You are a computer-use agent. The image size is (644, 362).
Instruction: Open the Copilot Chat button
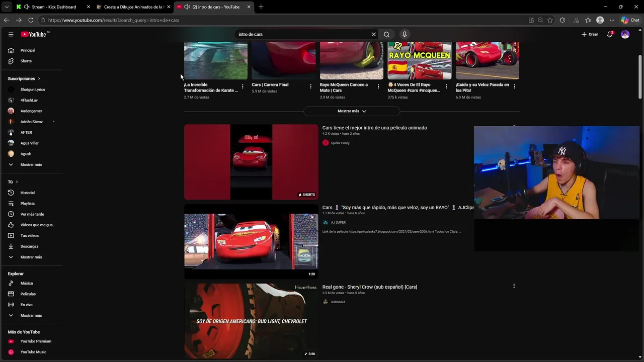(630, 20)
